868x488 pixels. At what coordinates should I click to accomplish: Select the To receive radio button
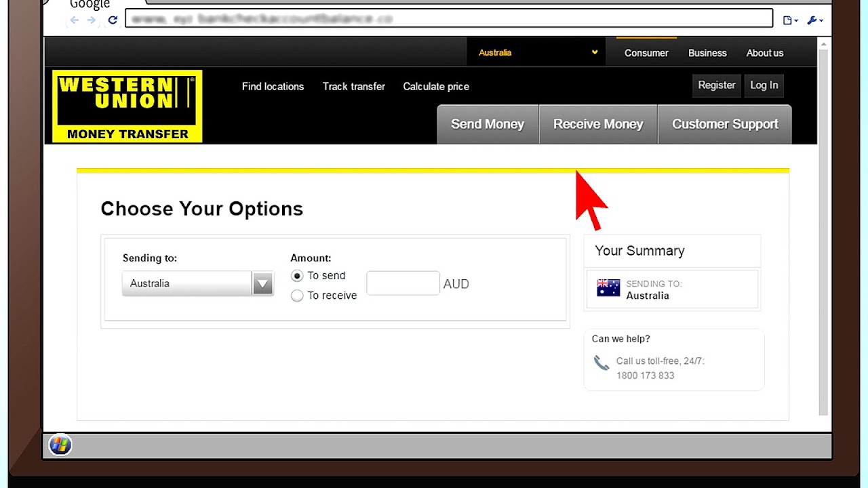tap(297, 296)
